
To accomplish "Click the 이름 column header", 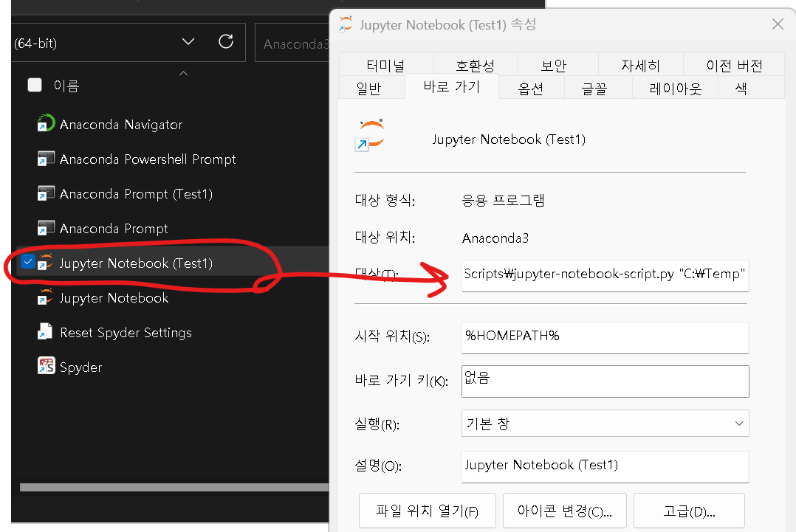I will pos(66,85).
